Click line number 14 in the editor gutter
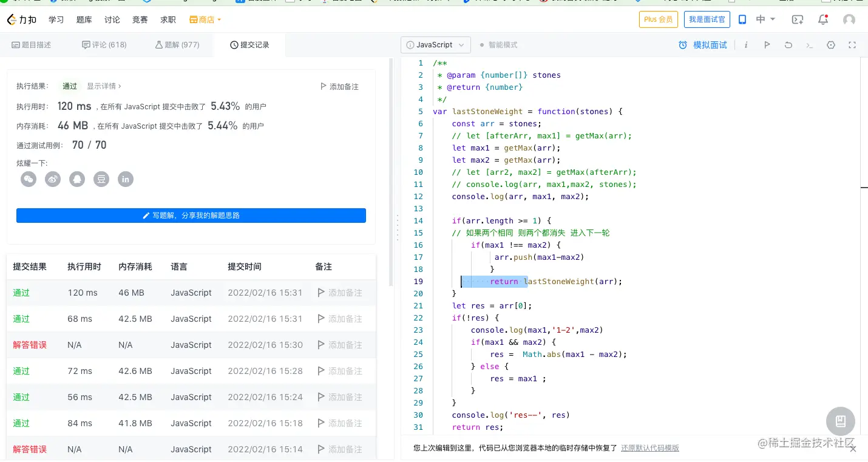 point(419,220)
